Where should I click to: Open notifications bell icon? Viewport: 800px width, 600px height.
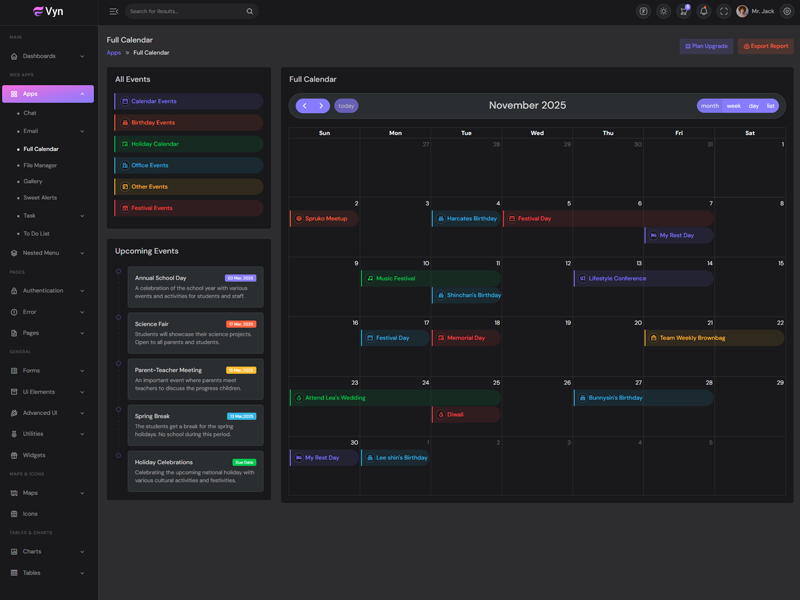[x=703, y=11]
